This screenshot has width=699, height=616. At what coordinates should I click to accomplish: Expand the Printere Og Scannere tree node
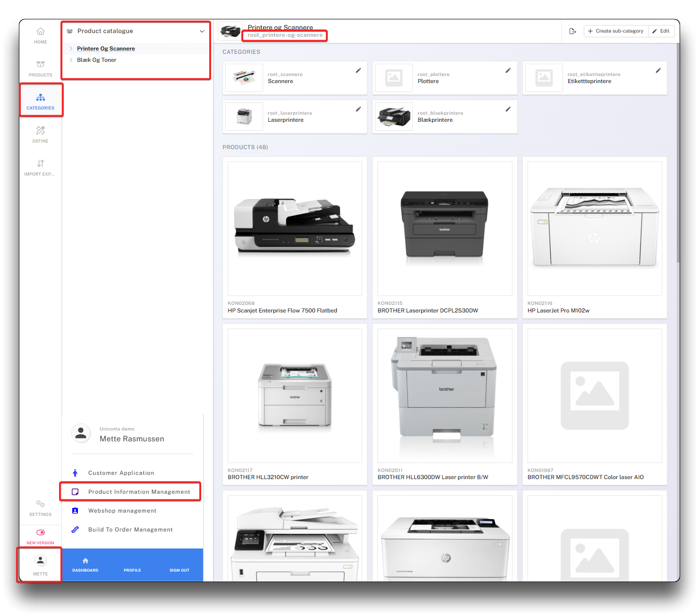pyautogui.click(x=71, y=49)
